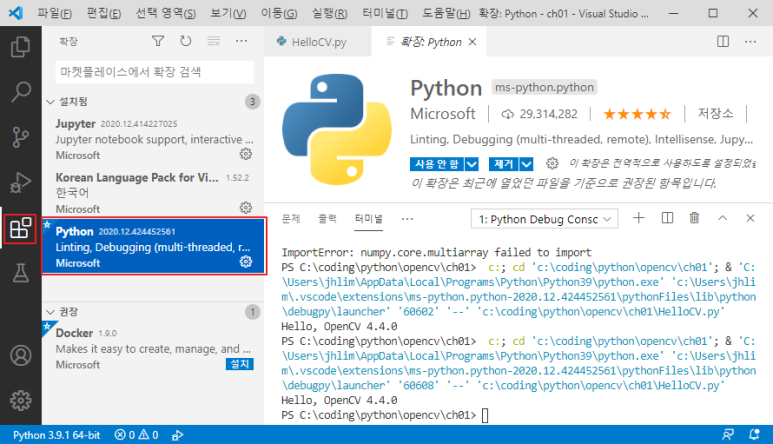Open terminal selector Python Debug Console dropdown
Screen dimensions: 773x444
(544, 219)
